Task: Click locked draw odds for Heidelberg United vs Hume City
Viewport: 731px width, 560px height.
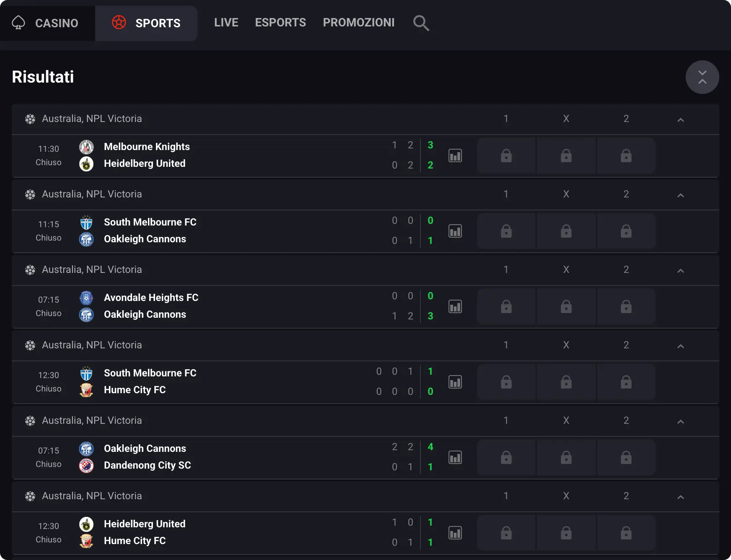Action: [566, 533]
